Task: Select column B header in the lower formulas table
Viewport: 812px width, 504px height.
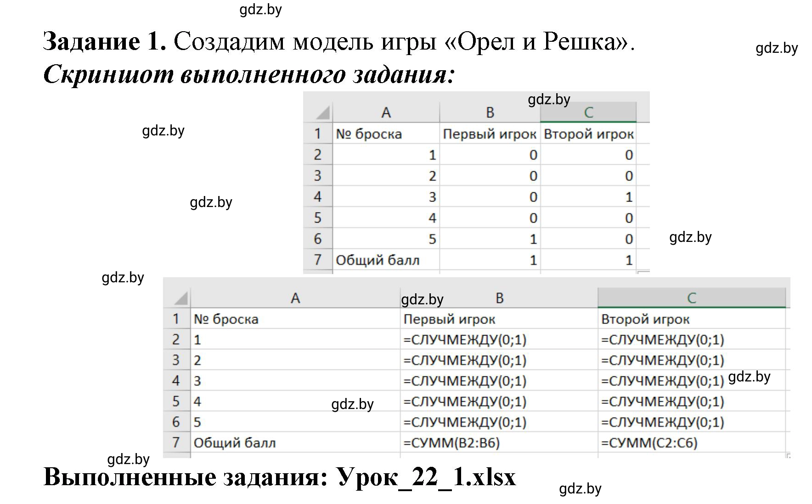Action: [499, 298]
